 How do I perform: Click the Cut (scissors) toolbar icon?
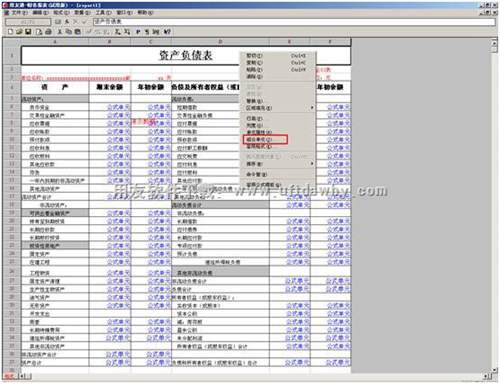click(60, 32)
